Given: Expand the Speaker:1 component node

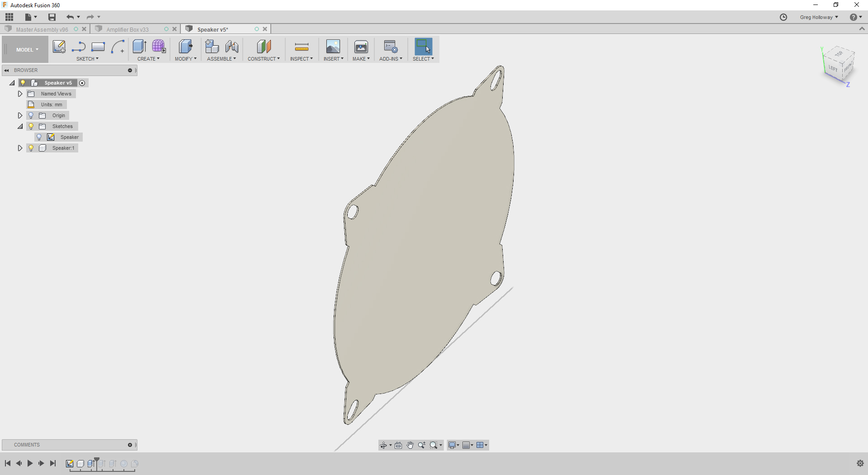Looking at the screenshot, I should pyautogui.click(x=20, y=148).
